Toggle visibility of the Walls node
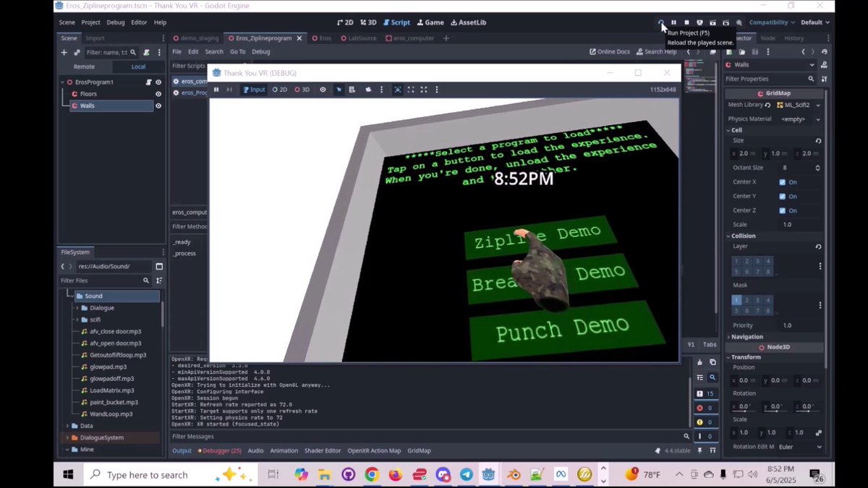Screen dimensions: 868x488 (158, 105)
